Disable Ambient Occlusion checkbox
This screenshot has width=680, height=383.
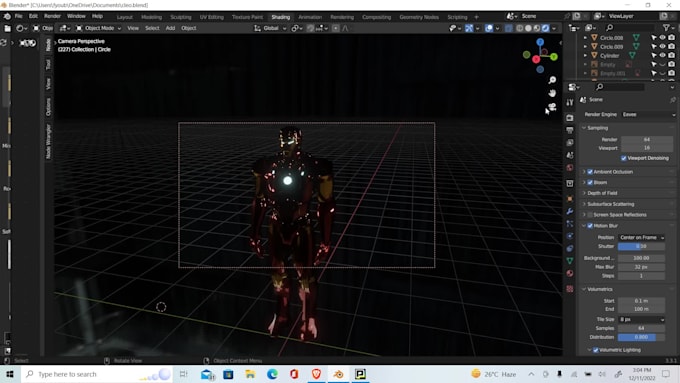tap(590, 172)
